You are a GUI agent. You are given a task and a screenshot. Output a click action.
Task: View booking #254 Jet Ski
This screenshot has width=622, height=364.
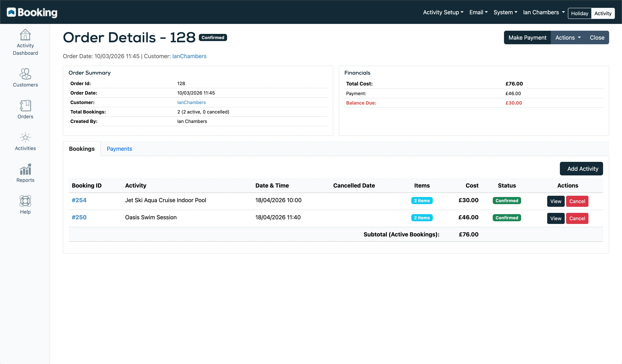point(556,201)
